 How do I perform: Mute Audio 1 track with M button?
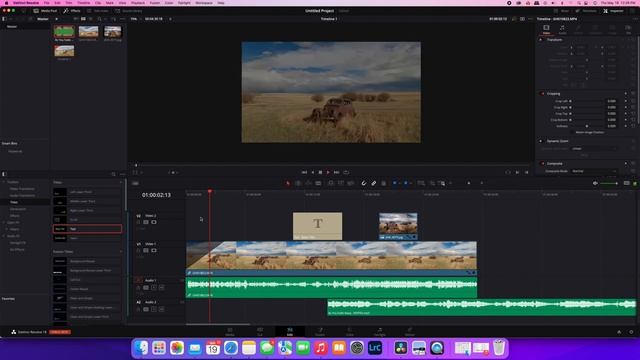click(x=162, y=287)
